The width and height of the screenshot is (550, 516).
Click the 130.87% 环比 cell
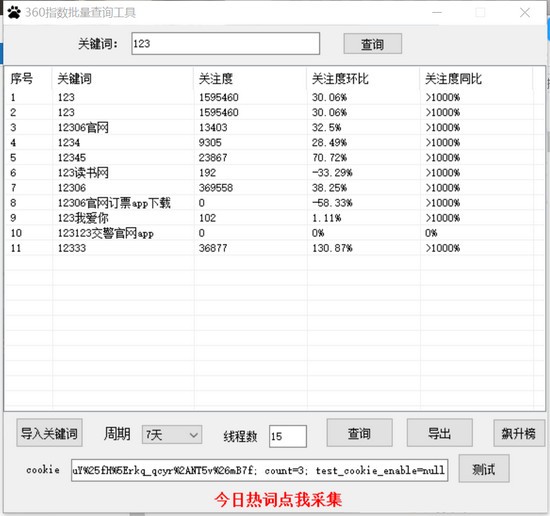point(332,248)
